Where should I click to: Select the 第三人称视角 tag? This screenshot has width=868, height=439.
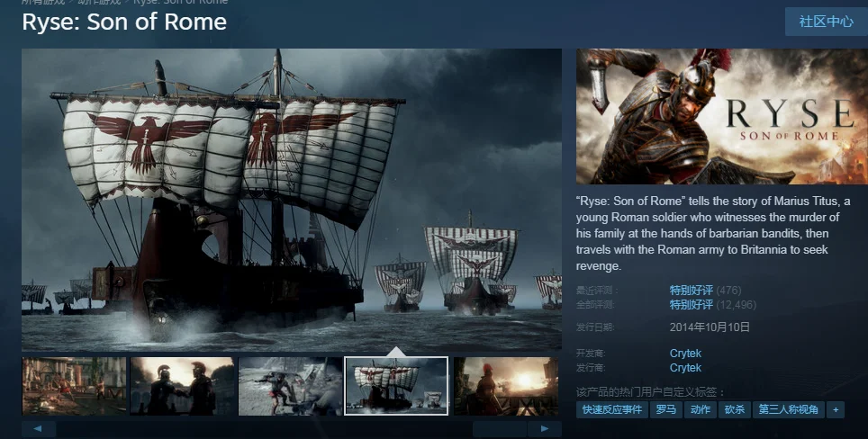[788, 409]
